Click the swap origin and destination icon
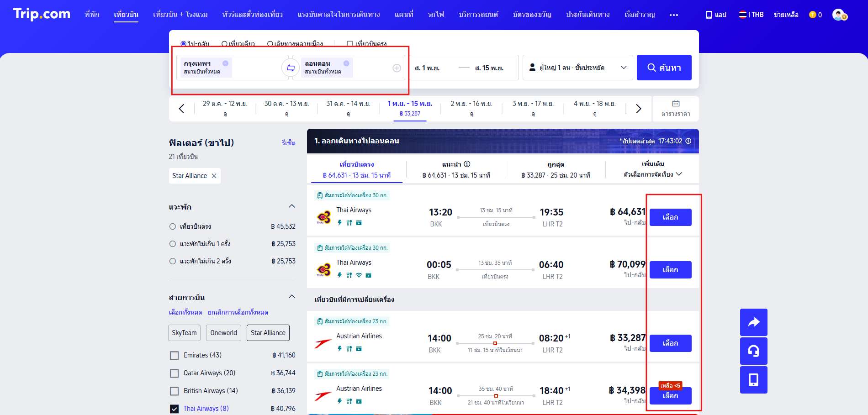This screenshot has height=415, width=868. click(291, 68)
